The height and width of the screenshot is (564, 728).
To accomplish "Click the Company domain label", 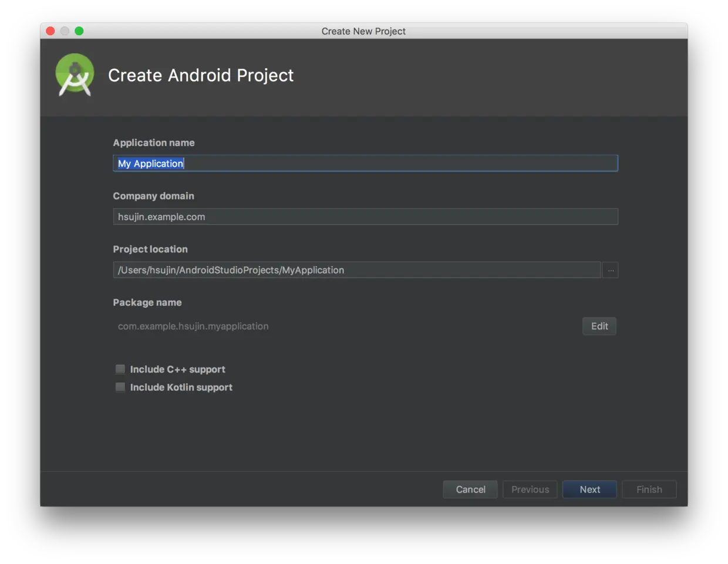I will (153, 196).
